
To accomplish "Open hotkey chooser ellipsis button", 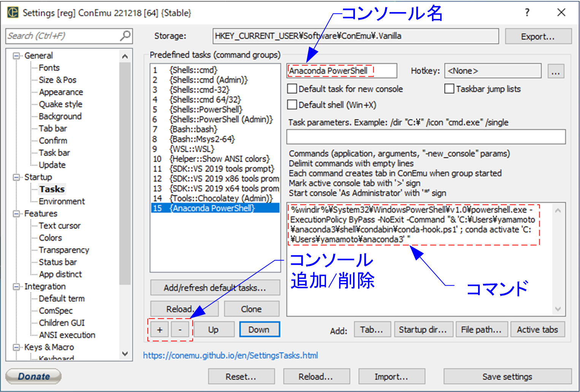I will point(556,71).
